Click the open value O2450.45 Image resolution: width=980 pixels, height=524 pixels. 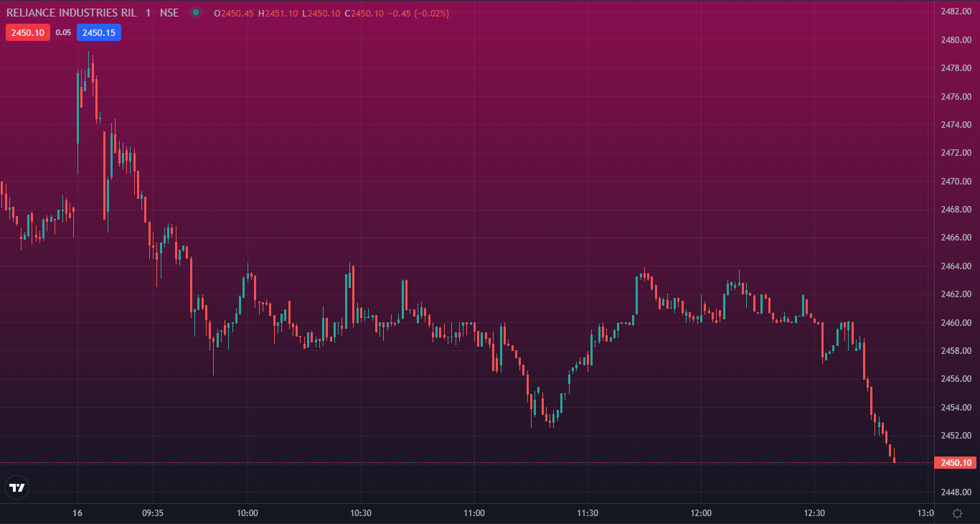click(x=234, y=14)
